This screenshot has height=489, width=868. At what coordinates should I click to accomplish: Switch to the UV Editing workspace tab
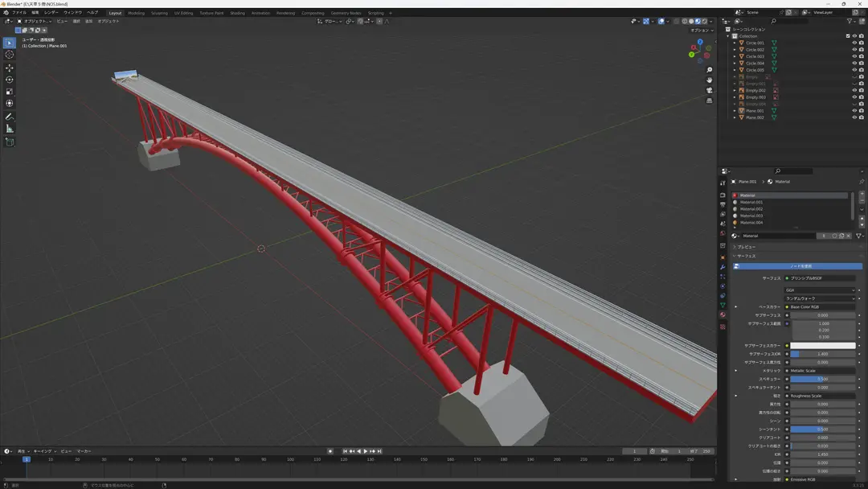pyautogui.click(x=184, y=13)
